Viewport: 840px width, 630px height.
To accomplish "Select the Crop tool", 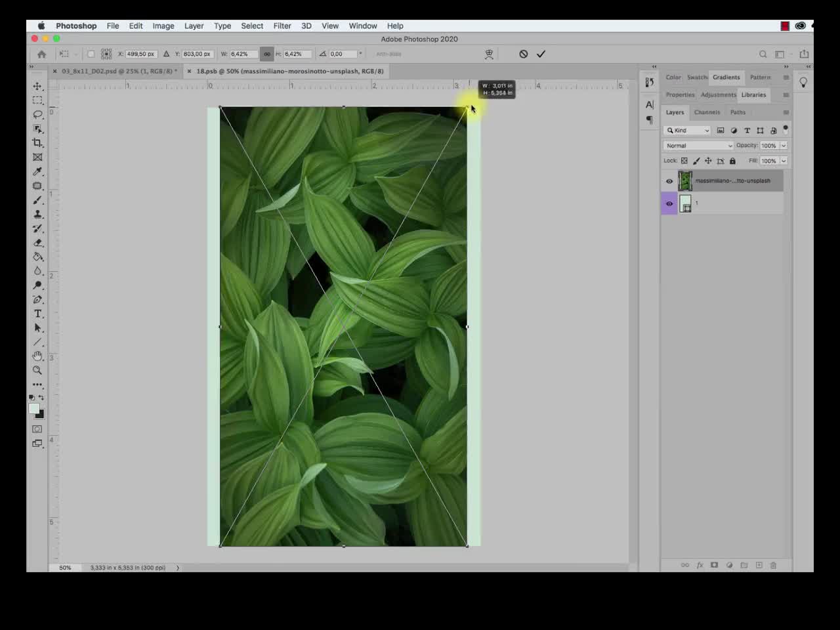I will [x=37, y=143].
